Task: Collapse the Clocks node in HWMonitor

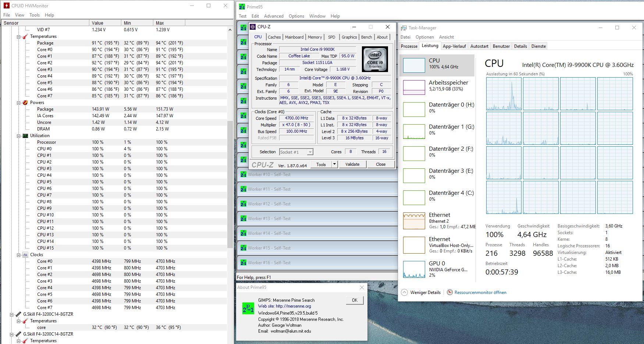Action: click(18, 255)
